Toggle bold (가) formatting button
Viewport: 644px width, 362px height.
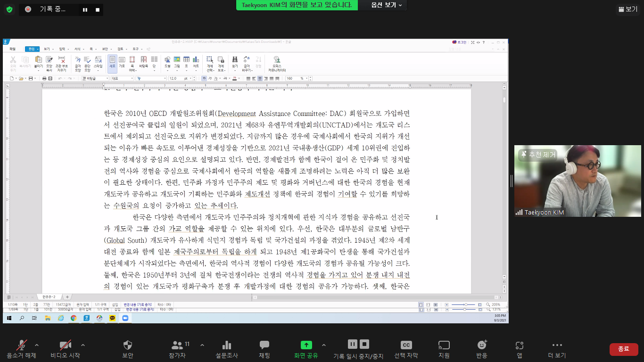point(204,78)
